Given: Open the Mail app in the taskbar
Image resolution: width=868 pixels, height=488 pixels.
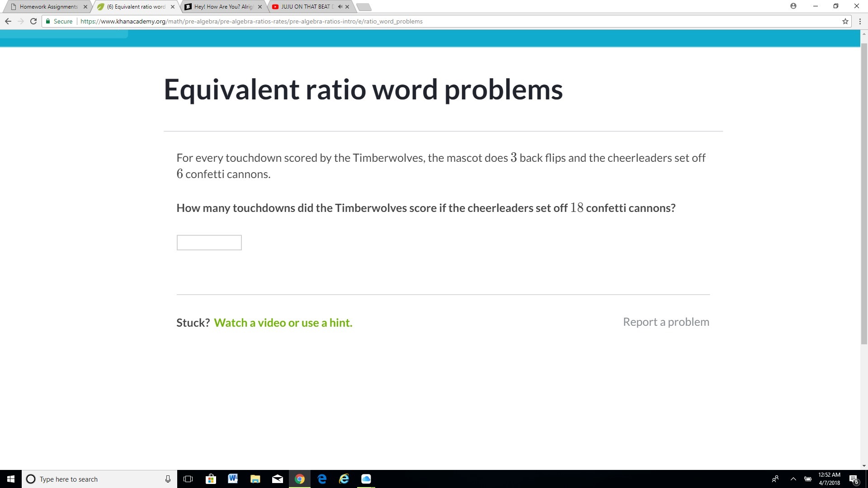Looking at the screenshot, I should [278, 479].
